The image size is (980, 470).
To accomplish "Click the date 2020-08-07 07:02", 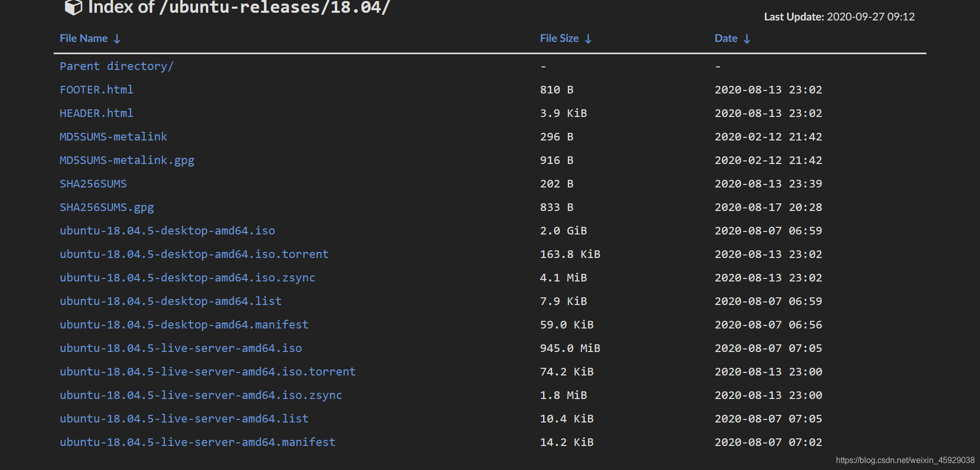I will [x=768, y=442].
